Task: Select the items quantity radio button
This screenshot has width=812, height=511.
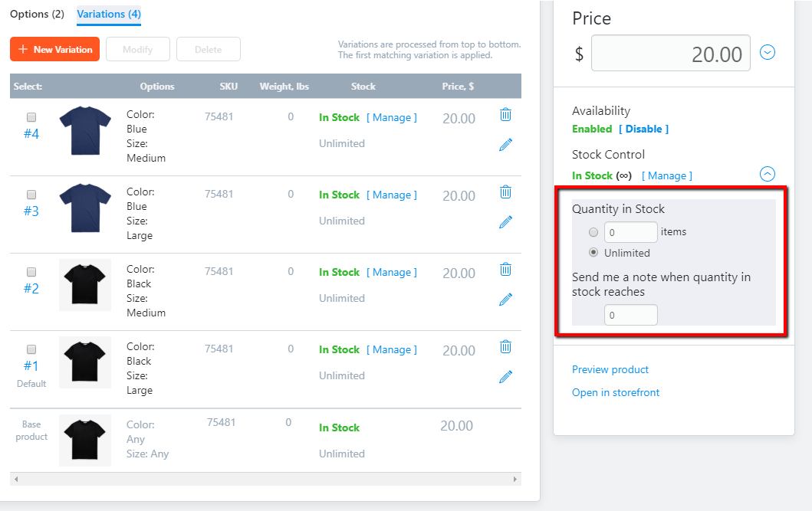Action: click(593, 232)
